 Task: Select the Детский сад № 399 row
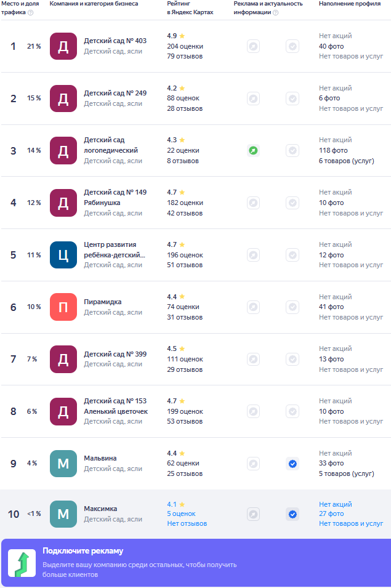pos(196,359)
